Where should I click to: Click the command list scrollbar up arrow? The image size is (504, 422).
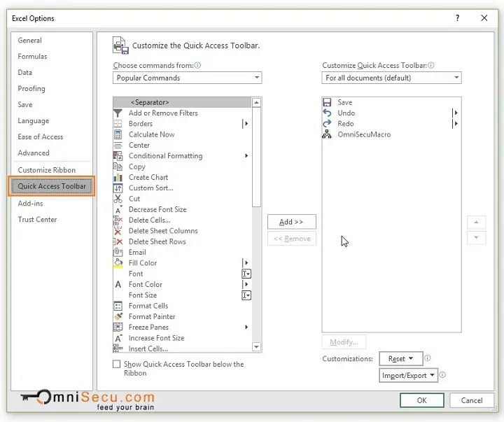pyautogui.click(x=256, y=103)
